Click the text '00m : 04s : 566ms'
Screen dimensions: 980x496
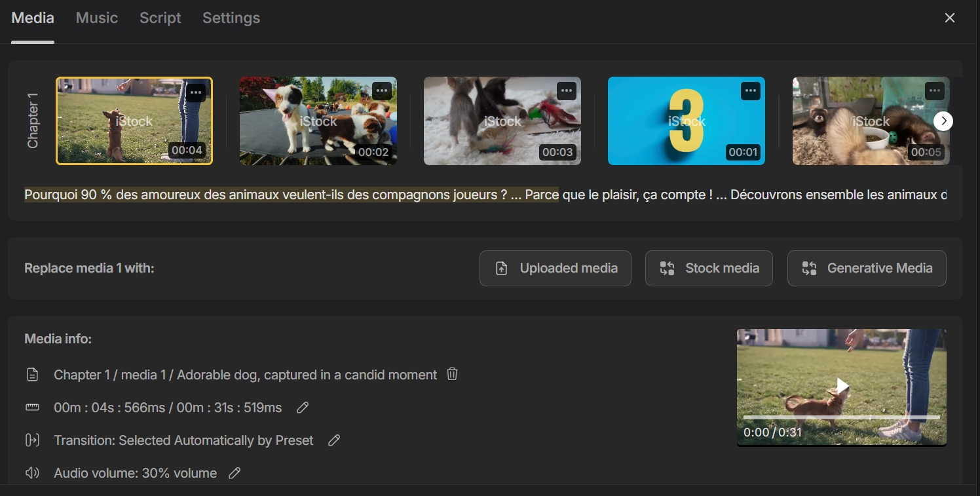(x=109, y=408)
